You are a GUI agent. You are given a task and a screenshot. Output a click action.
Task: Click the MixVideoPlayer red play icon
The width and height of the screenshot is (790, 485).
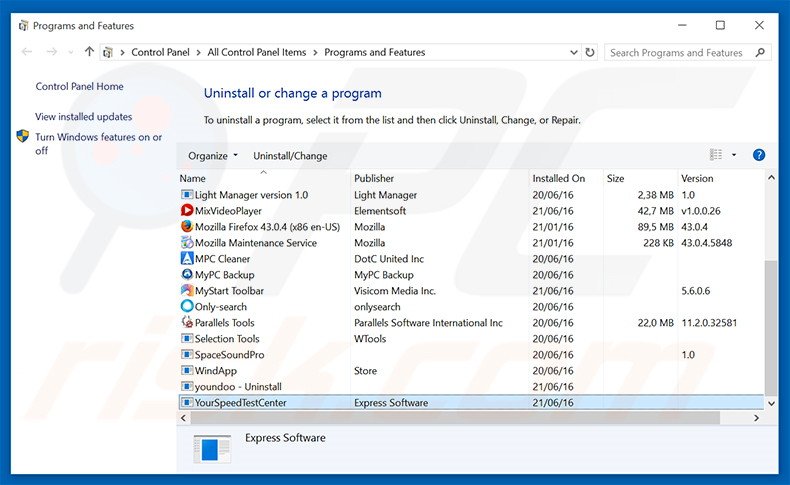point(186,211)
